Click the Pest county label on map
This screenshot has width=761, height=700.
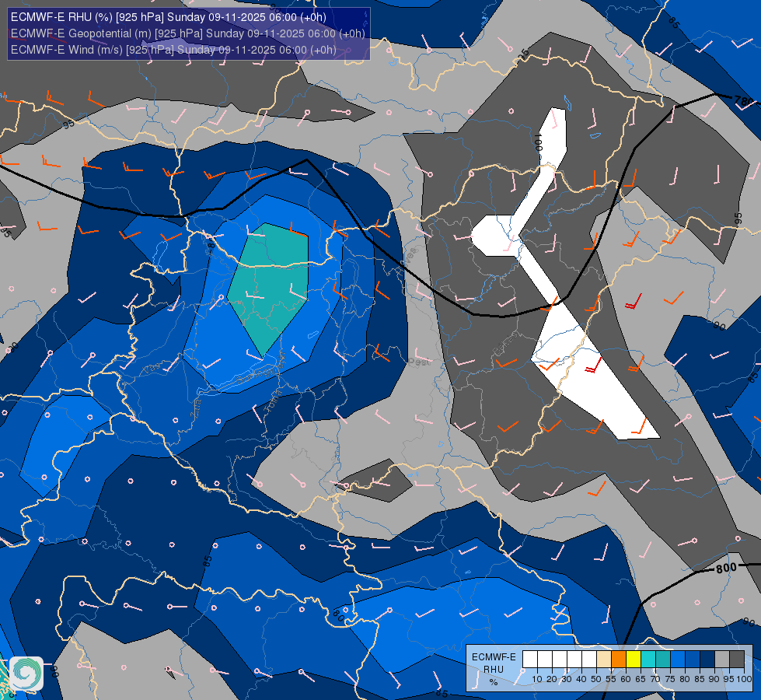(x=419, y=362)
